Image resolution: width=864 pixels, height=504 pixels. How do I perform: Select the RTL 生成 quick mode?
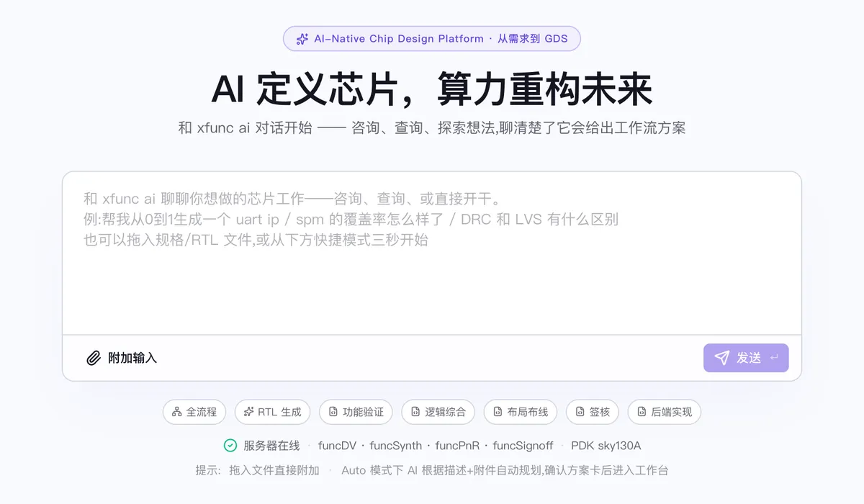click(273, 412)
